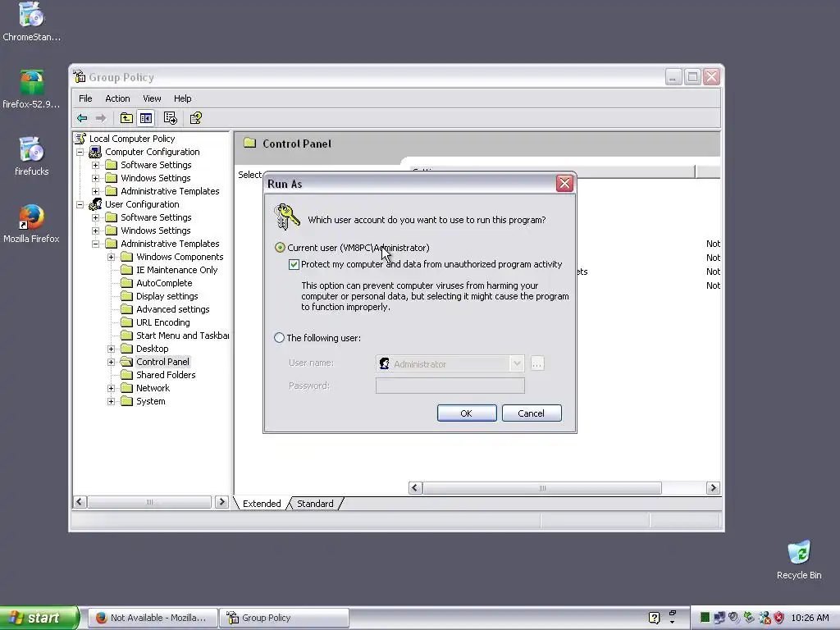Switch to Not Available - Mozilla taskbar button
The height and width of the screenshot is (630, 840).
(152, 618)
